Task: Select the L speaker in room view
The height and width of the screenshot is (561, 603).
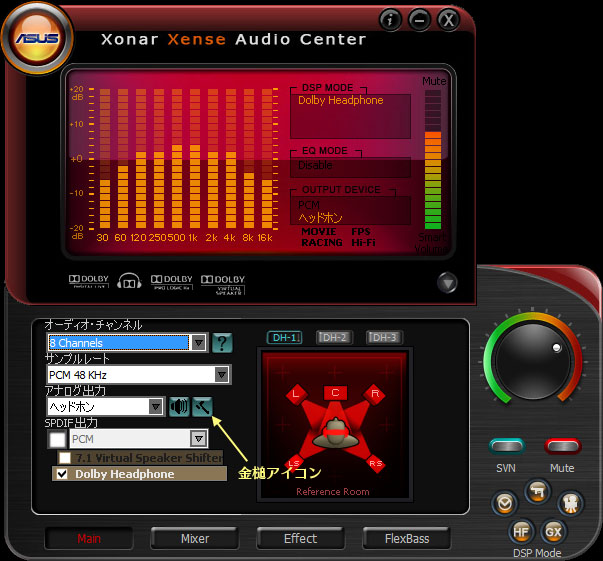Action: [296, 393]
